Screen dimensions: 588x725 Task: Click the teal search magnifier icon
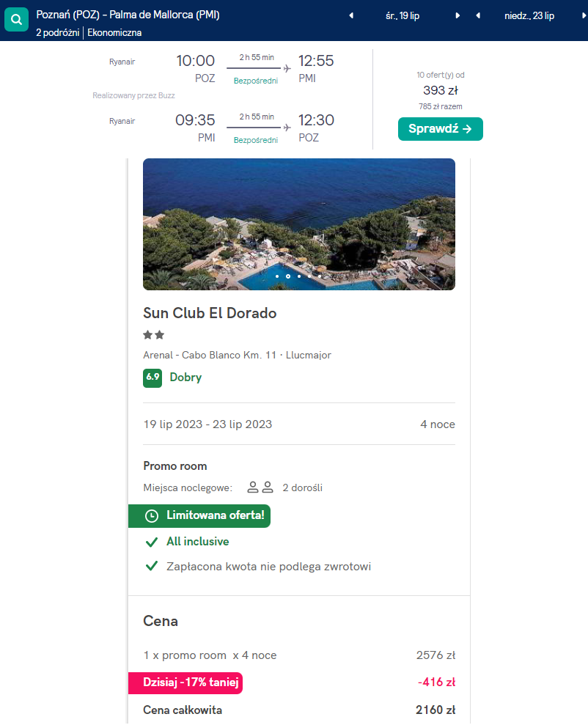tap(16, 20)
